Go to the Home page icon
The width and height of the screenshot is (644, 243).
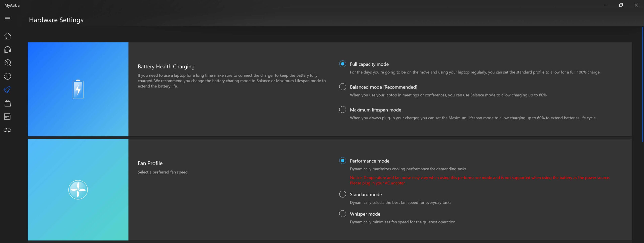(8, 36)
